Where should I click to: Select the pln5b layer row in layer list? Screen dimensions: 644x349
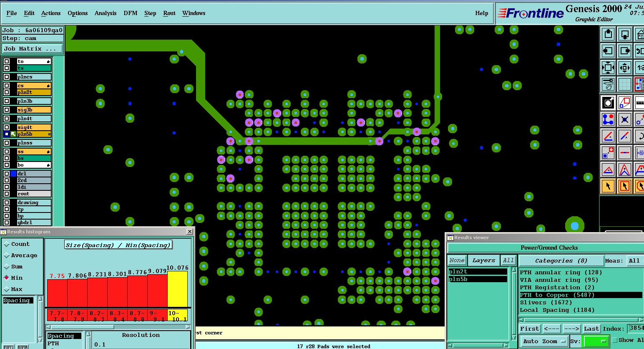click(34, 134)
